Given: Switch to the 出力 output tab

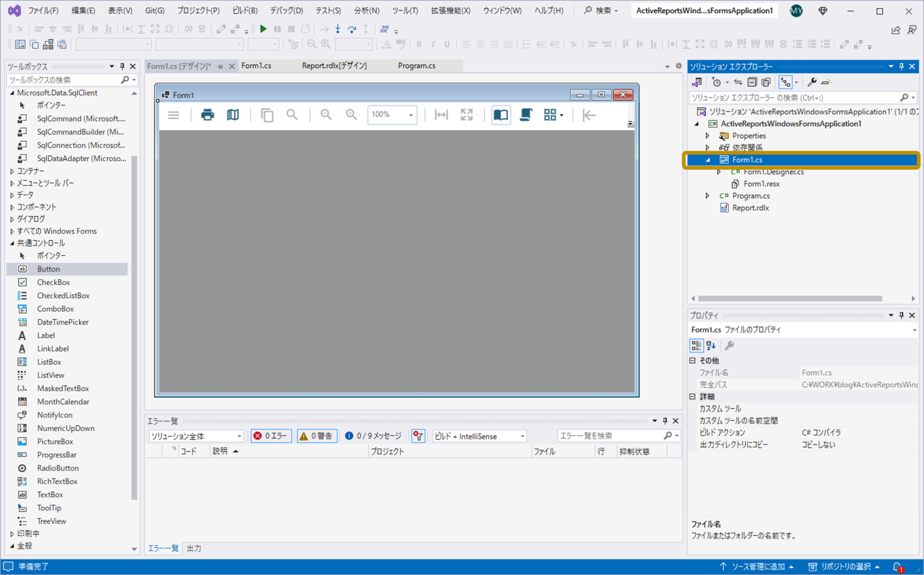Looking at the screenshot, I should pyautogui.click(x=194, y=548).
